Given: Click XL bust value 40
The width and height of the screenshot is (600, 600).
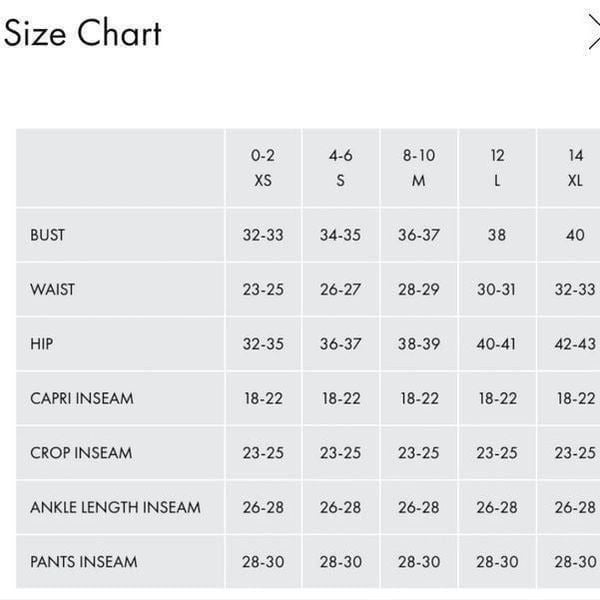Looking at the screenshot, I should 575,235.
